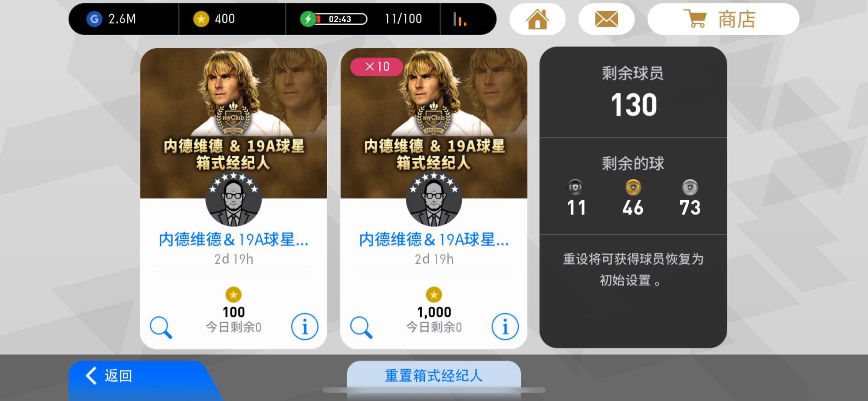This screenshot has width=868, height=401.
Task: Show info for the 100-coin agent
Action: 305,327
